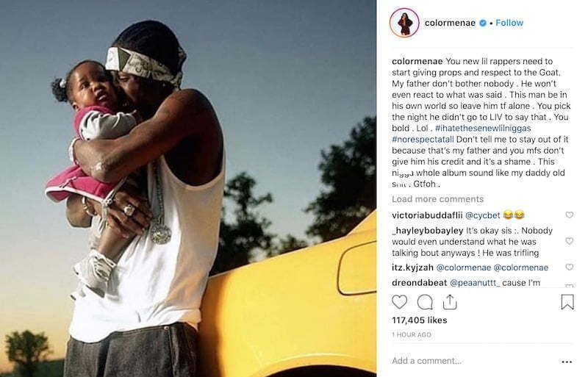Save post with bookmark icon
Image resolution: width=588 pixels, height=377 pixels.
pos(567,302)
